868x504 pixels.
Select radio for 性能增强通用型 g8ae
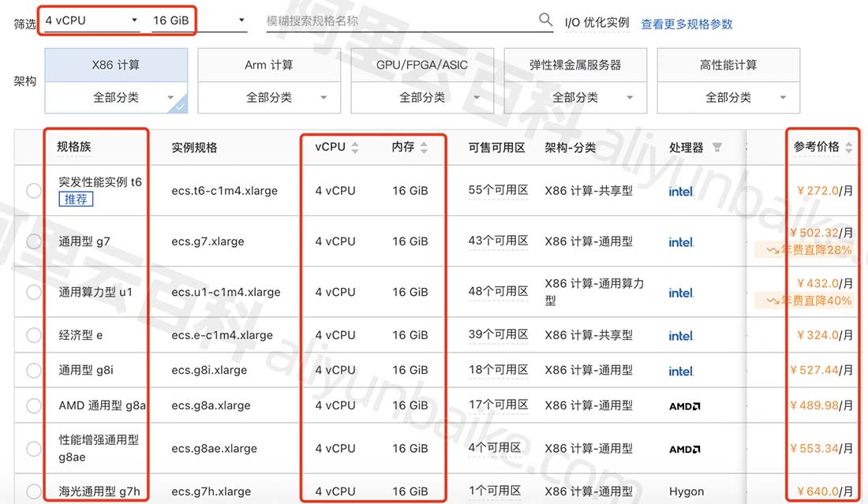click(x=34, y=449)
